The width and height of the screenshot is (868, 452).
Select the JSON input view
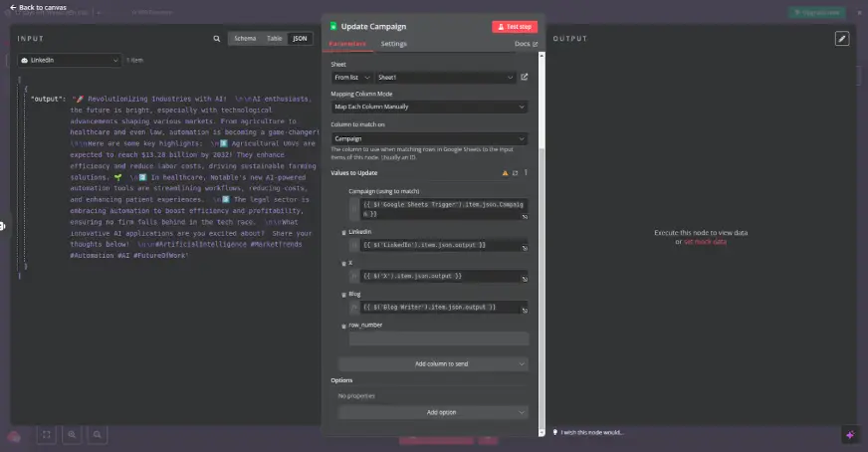tap(299, 39)
